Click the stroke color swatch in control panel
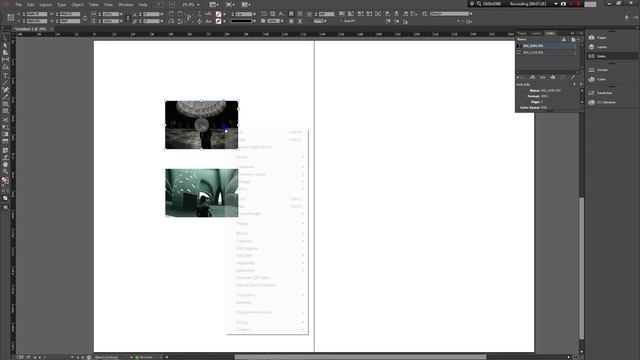This screenshot has width=640, height=360. tap(219, 21)
